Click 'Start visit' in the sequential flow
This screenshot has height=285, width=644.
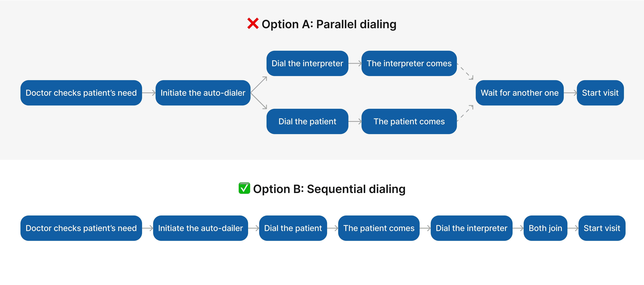click(x=602, y=228)
